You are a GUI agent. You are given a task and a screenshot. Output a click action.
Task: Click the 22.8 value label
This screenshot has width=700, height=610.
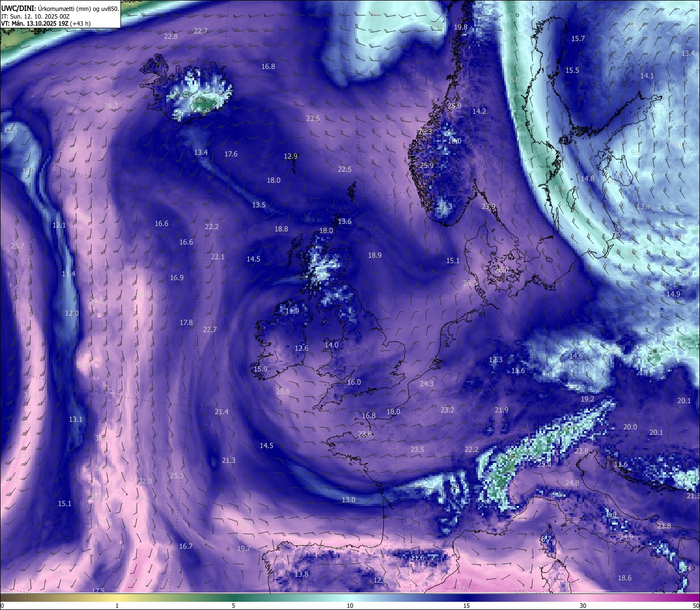171,37
